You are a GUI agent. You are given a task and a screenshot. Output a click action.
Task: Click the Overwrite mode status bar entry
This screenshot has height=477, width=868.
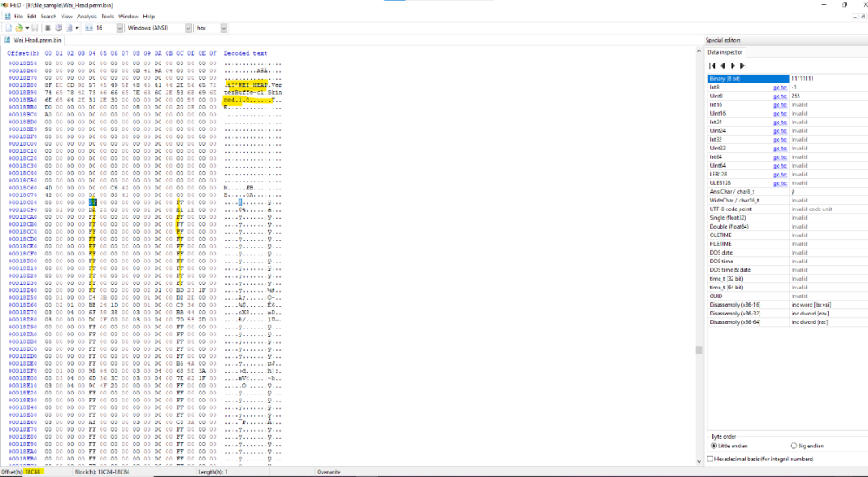point(329,472)
